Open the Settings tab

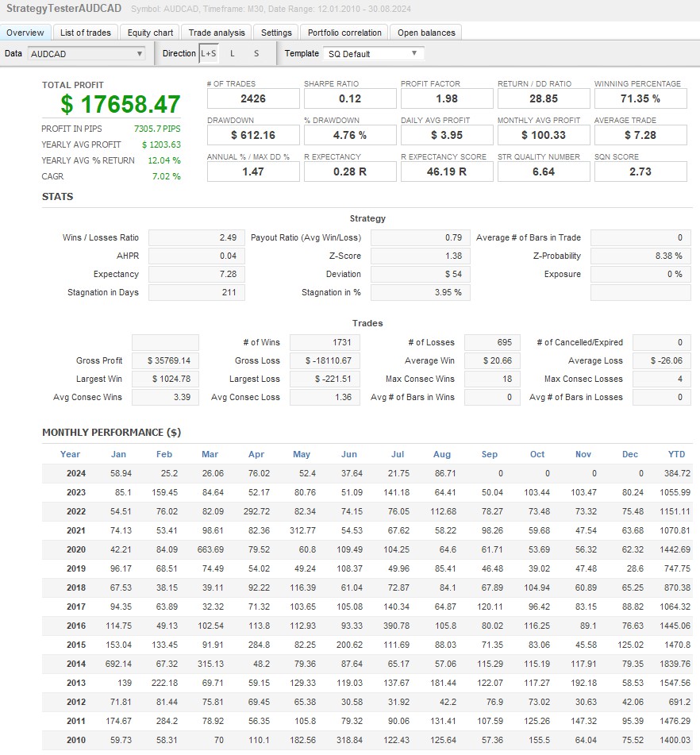(x=276, y=33)
